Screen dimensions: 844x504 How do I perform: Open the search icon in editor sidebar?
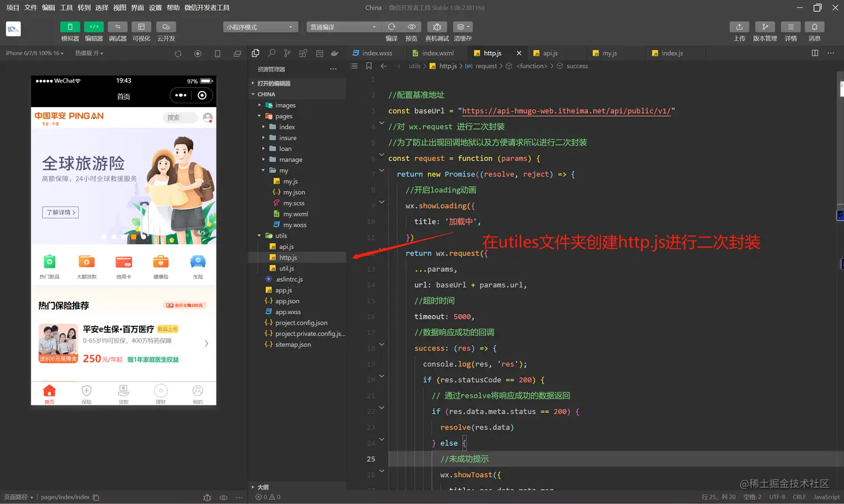(272, 53)
